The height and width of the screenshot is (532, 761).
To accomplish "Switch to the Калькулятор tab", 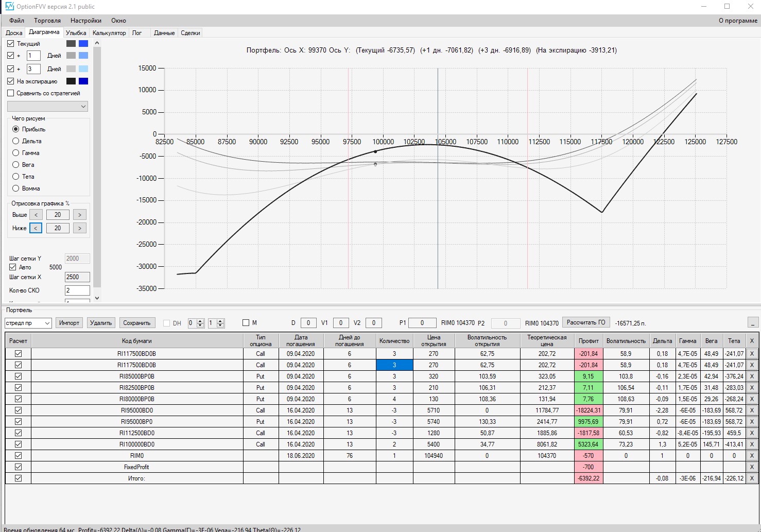I will 109,33.
